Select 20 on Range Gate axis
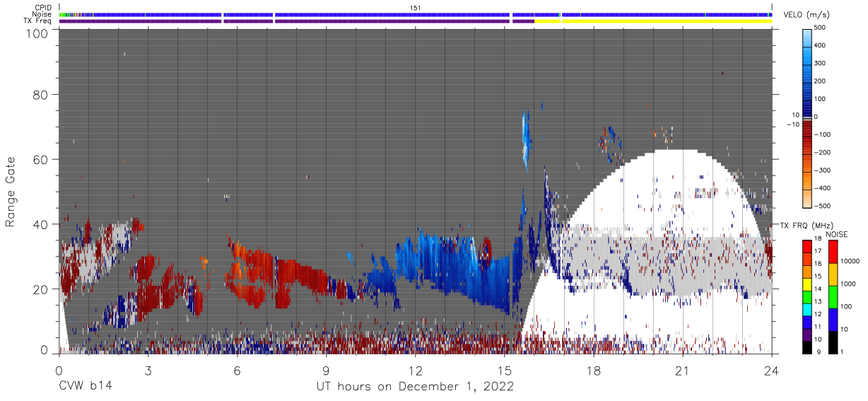Viewport: 868px width, 401px height. click(x=40, y=289)
